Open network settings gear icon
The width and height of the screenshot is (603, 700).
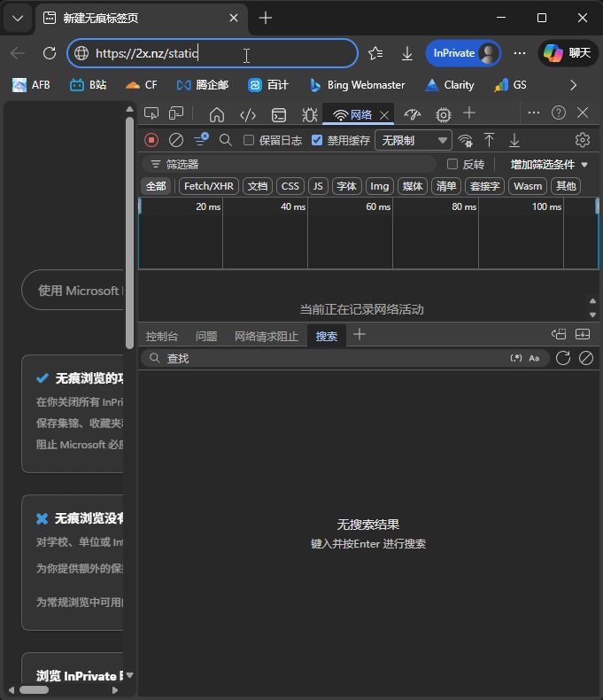tap(582, 140)
